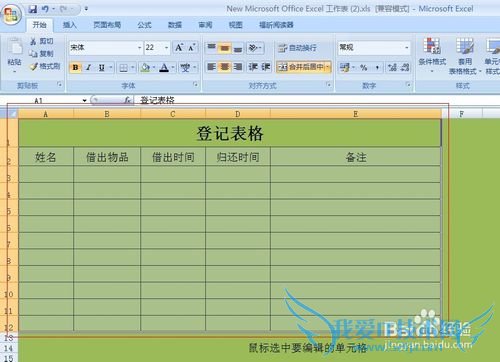Image resolution: width=500 pixels, height=362 pixels.
Task: Toggle Italic formatting
Action: pyautogui.click(x=88, y=67)
